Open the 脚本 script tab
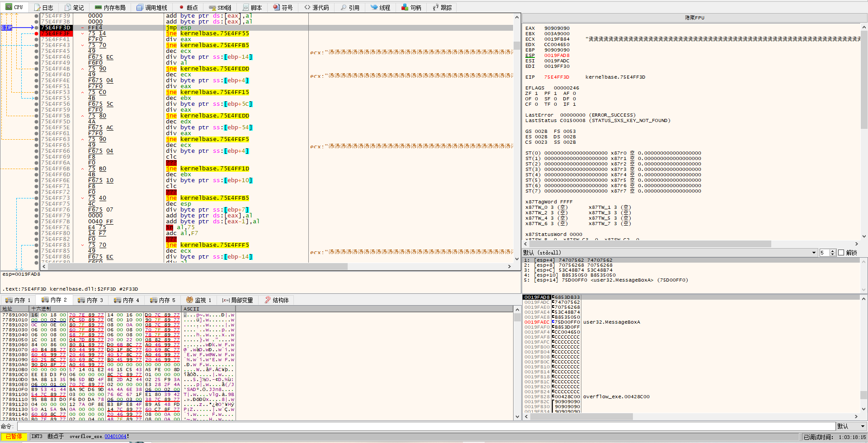The width and height of the screenshot is (868, 443). (252, 8)
